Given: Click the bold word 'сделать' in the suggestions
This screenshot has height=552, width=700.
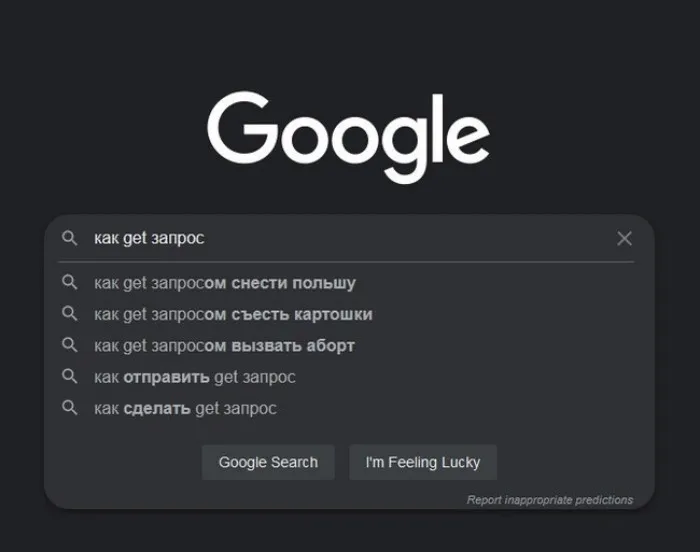Looking at the screenshot, I should [x=157, y=408].
